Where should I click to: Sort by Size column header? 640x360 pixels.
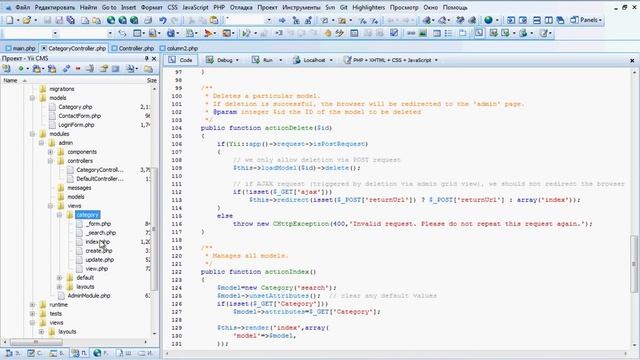click(151, 80)
